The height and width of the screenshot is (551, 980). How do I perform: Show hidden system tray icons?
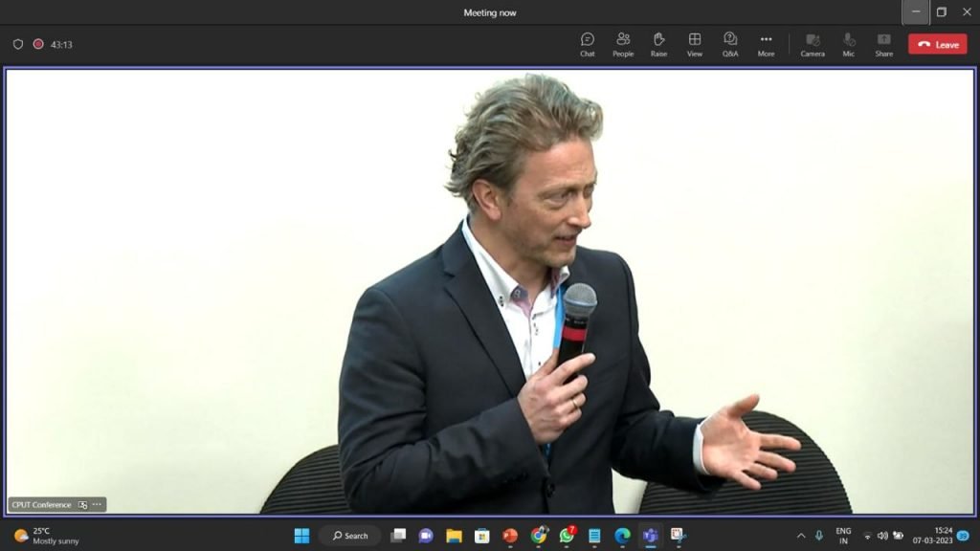pos(801,536)
